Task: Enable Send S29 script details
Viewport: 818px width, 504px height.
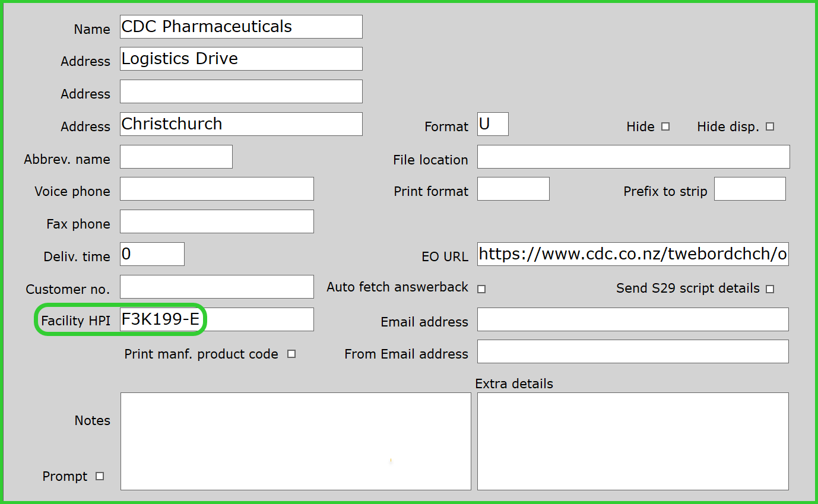Action: tap(770, 289)
